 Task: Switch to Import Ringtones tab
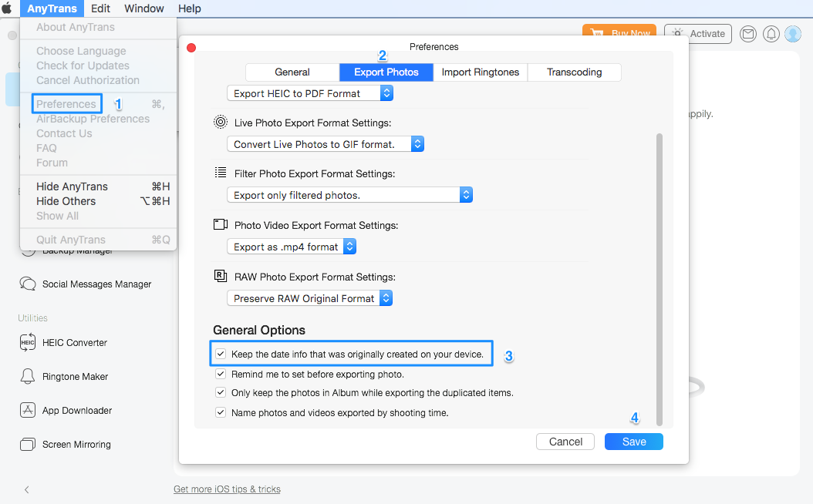coord(480,72)
